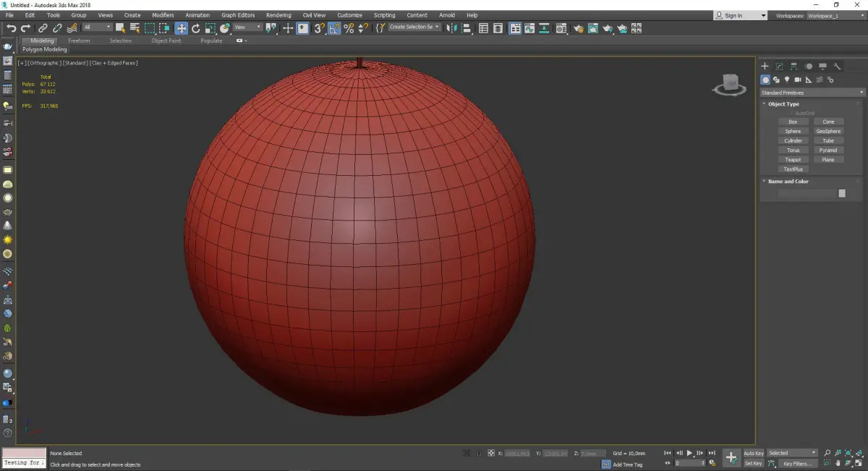This screenshot has width=868, height=471.
Task: Click the ViewCube in the viewport
Action: tap(730, 85)
